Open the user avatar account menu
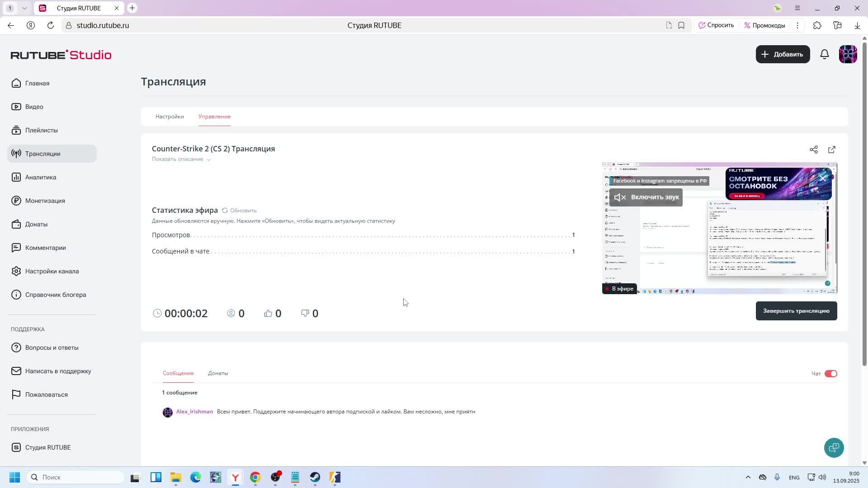Viewport: 868px width, 488px height. pyautogui.click(x=848, y=54)
